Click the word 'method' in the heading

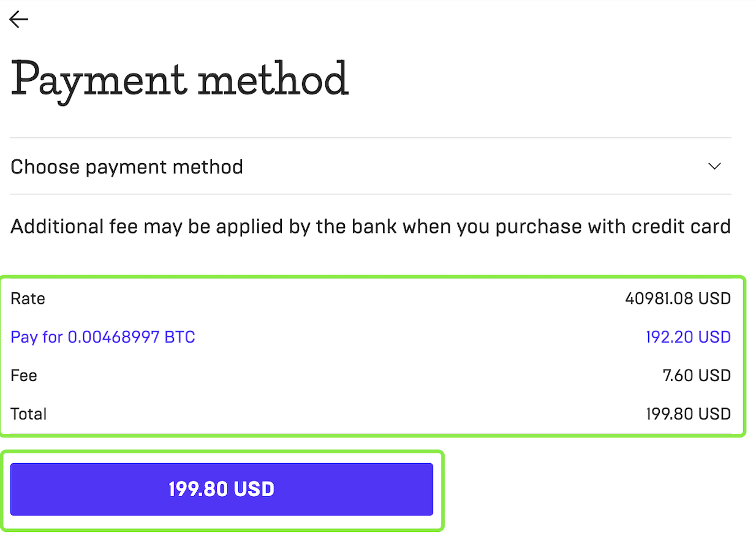pos(273,80)
